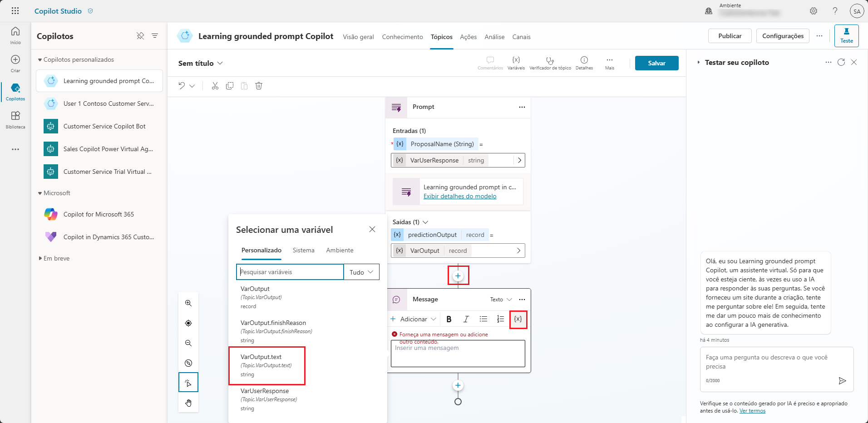Send the test chat message
Image resolution: width=868 pixels, height=423 pixels.
842,381
